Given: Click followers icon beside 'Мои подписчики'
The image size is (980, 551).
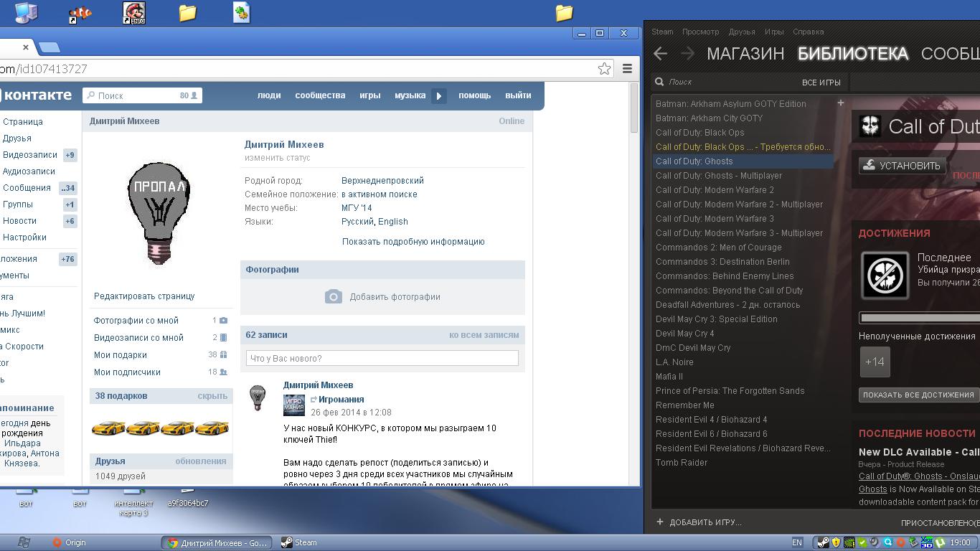Looking at the screenshot, I should [223, 372].
